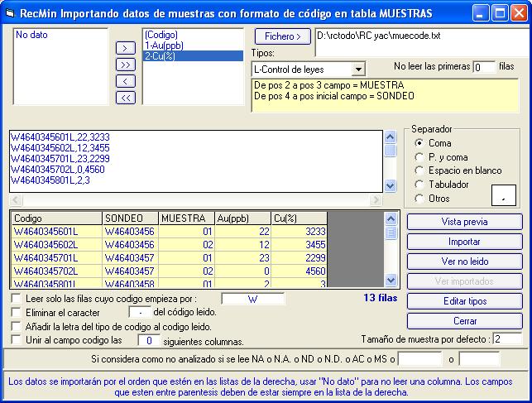Select 2-Cu(%) in the right list
532x403 pixels.
coord(193,56)
